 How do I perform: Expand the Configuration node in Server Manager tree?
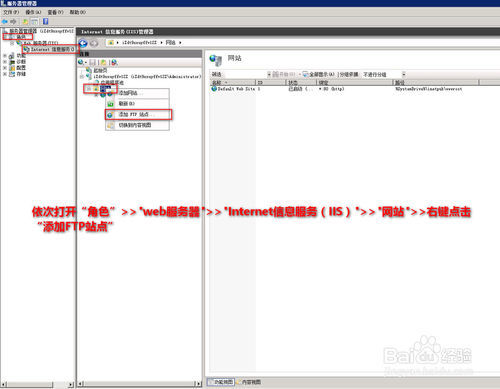coord(5,68)
